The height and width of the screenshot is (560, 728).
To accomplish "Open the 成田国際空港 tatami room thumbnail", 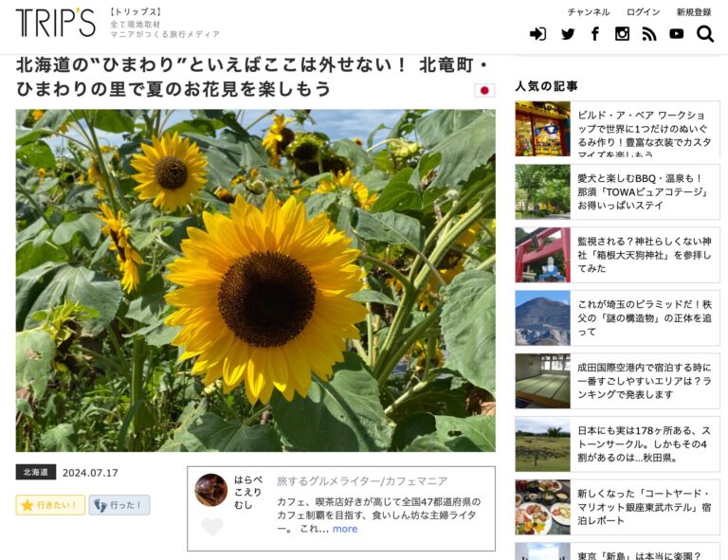I will [x=543, y=381].
